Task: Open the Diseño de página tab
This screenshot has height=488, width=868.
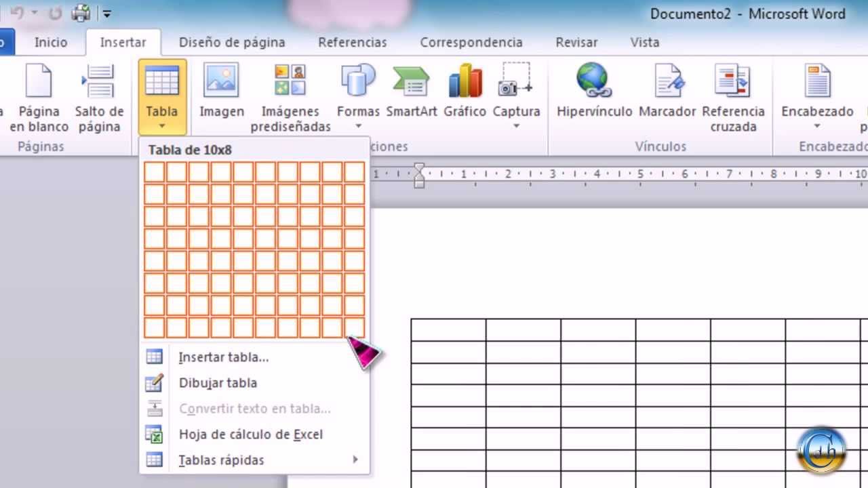Action: (232, 42)
